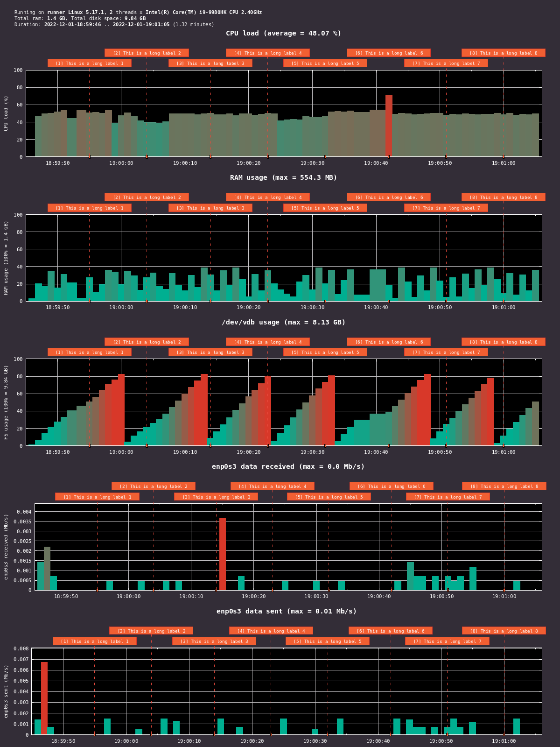Select label 2 flag in RAM usage chart
The height and width of the screenshot is (747, 560).
click(x=147, y=197)
